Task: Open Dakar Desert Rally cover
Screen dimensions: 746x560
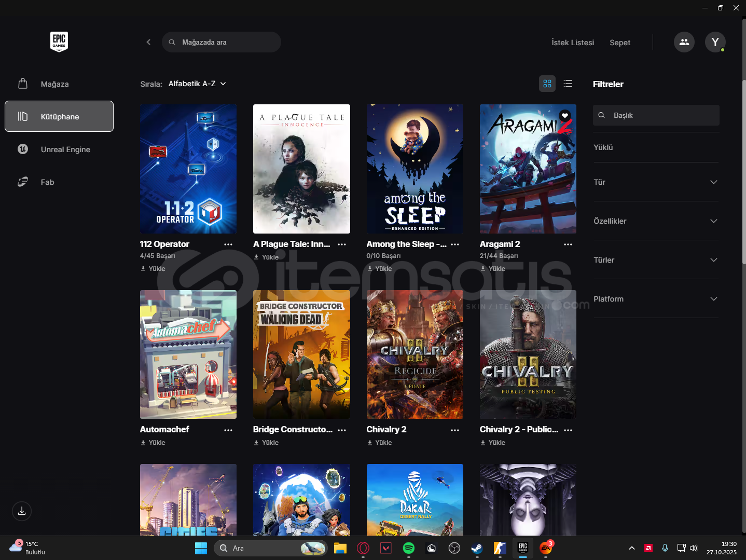Action: point(415,500)
